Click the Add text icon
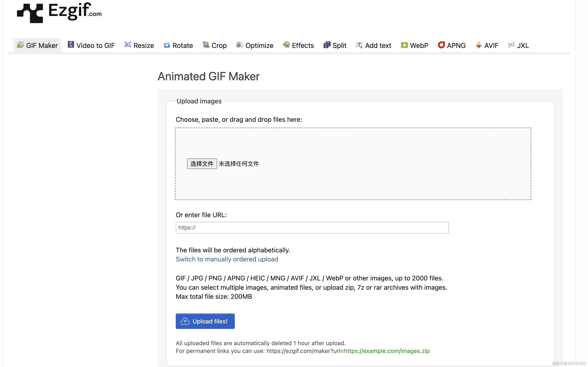The width and height of the screenshot is (588, 367). pos(359,45)
